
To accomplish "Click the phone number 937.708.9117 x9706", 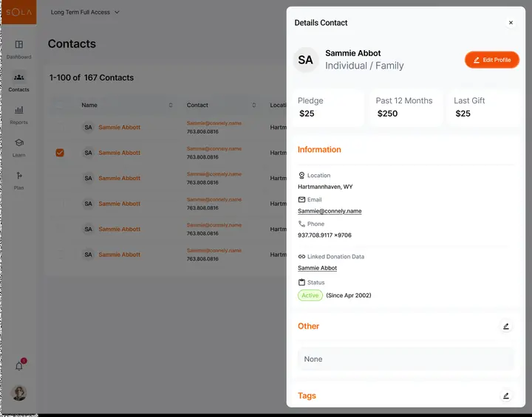I will tap(324, 235).
